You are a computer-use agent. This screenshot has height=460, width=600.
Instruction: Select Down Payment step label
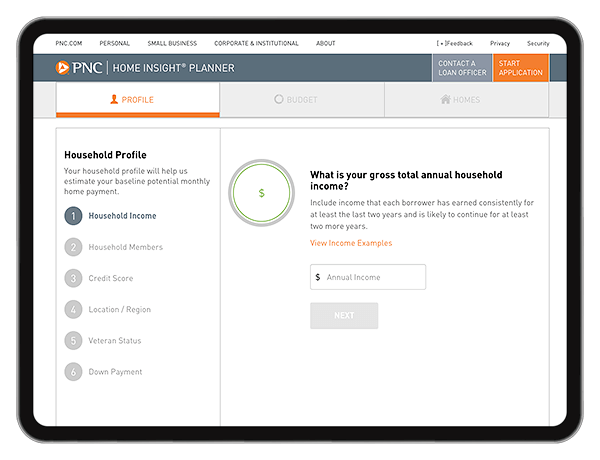click(115, 372)
